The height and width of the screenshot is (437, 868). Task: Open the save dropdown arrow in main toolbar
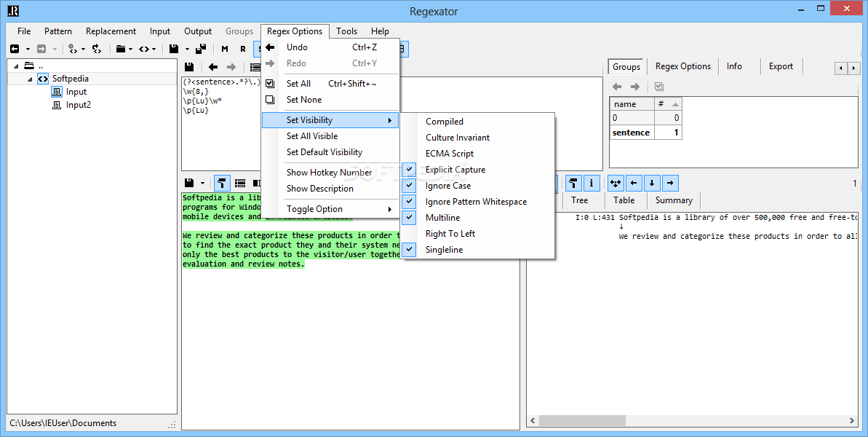point(187,49)
